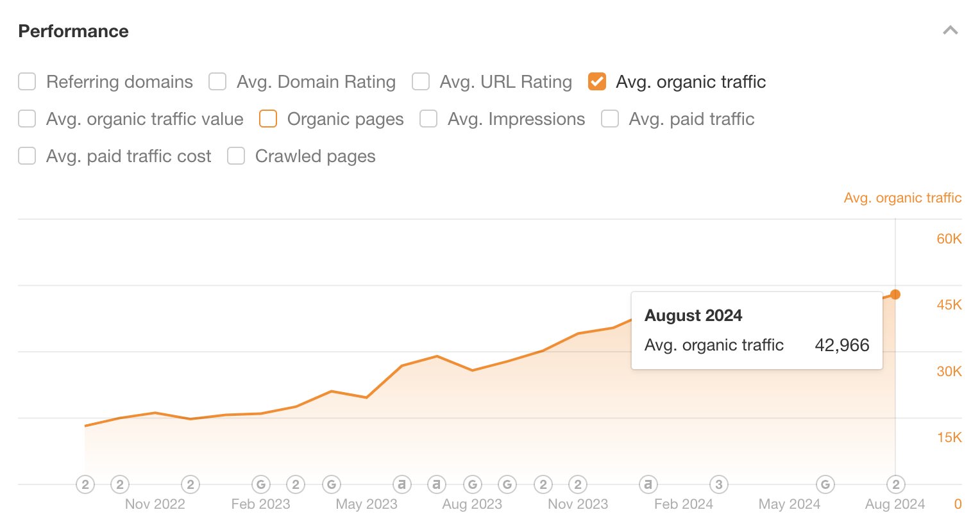Viewport: 980px width, 528px height.
Task: Click the August 2024 data point on chart
Action: click(x=896, y=295)
